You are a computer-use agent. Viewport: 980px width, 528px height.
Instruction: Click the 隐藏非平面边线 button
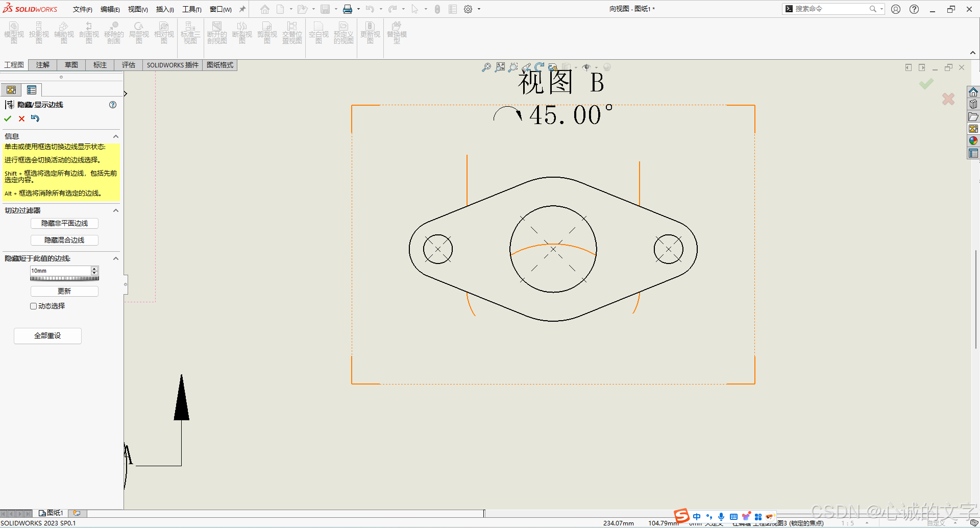(x=64, y=224)
